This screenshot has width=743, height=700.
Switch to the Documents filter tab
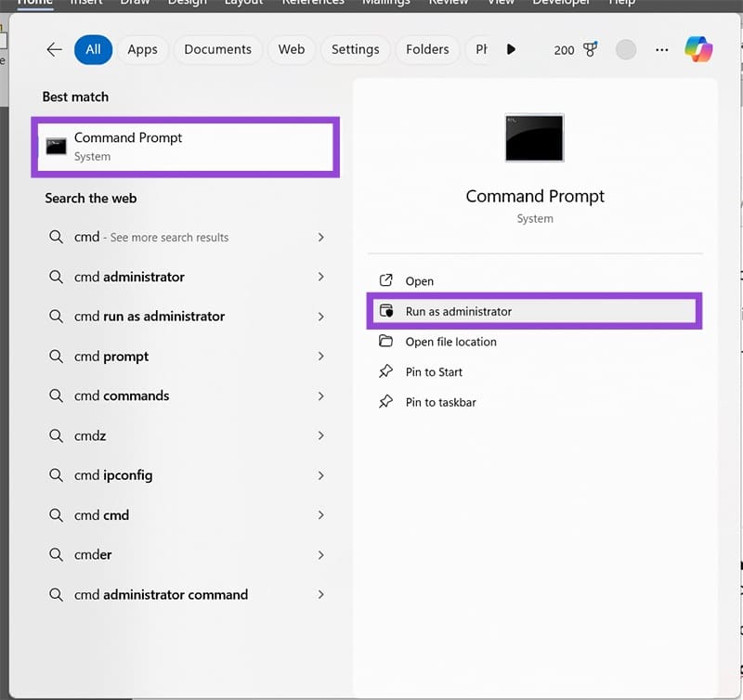(217, 50)
